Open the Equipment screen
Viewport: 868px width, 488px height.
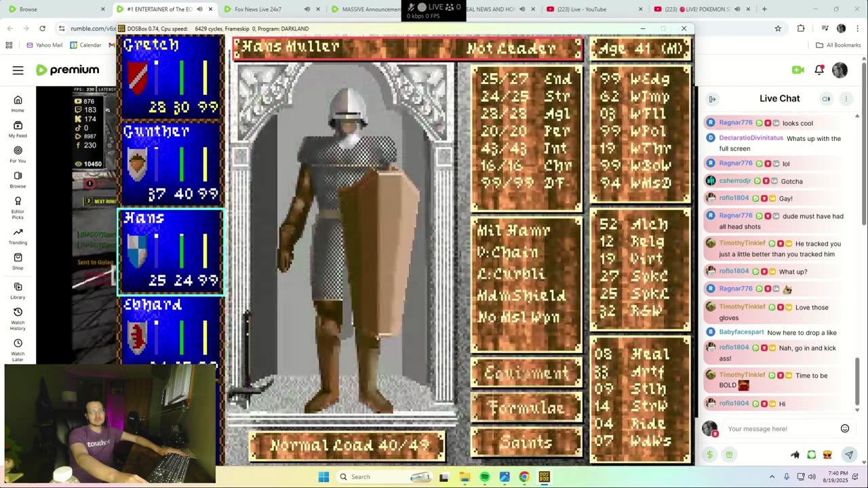(526, 373)
